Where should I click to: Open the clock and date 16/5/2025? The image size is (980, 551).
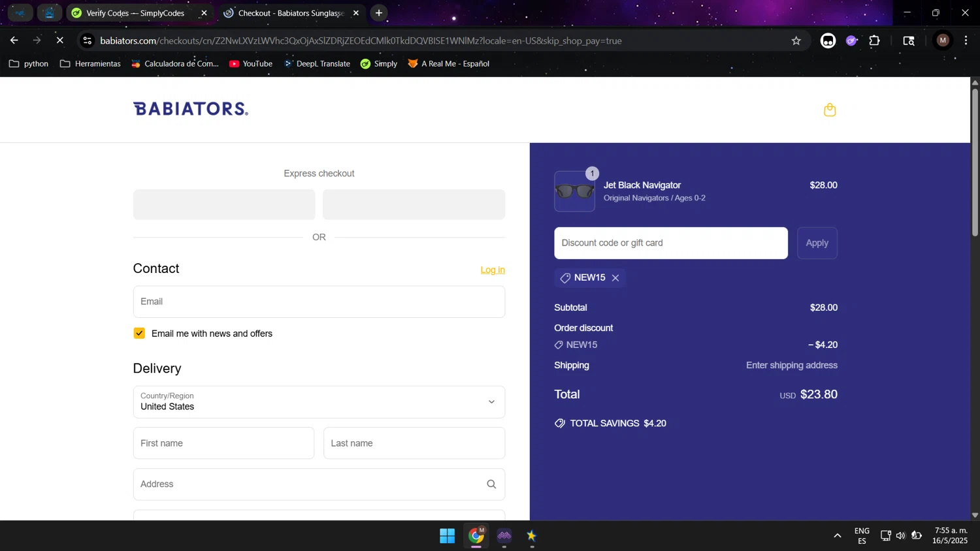(x=951, y=535)
